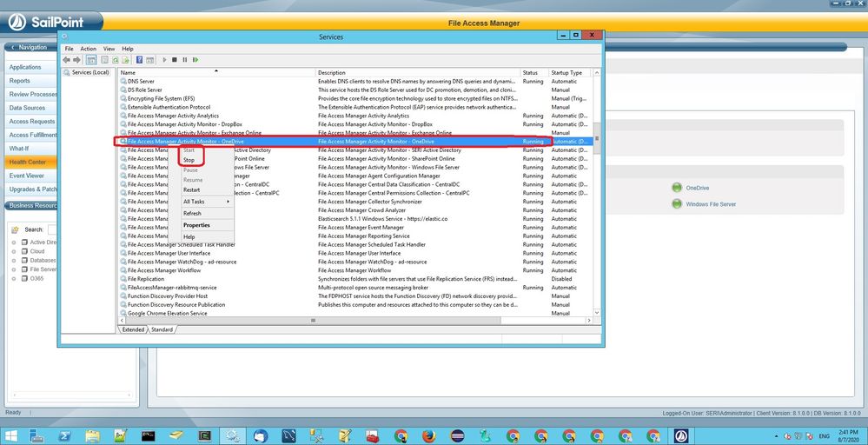Image resolution: width=868 pixels, height=445 pixels.
Task: Click the Forward arrow in Services toolbar
Action: tap(77, 60)
